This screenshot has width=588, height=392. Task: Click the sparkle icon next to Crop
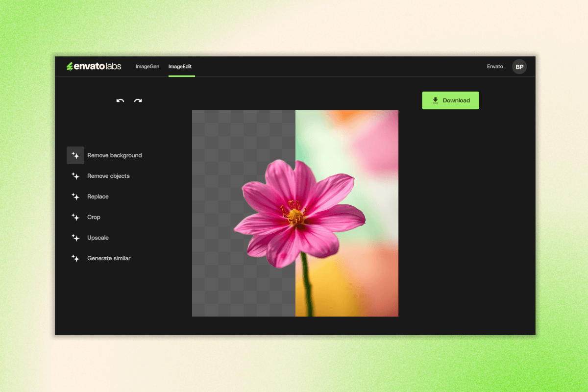coord(75,217)
